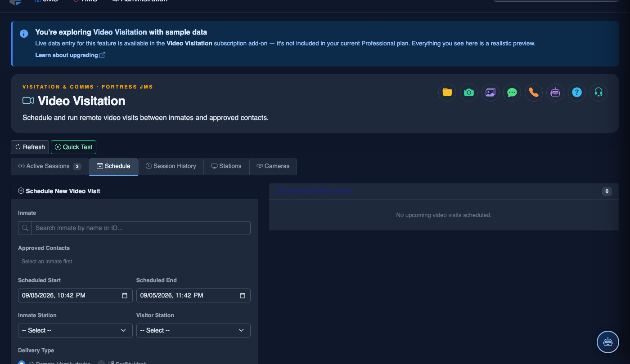
Task: Open calendar picker for Scheduled End
Action: [x=243, y=296]
